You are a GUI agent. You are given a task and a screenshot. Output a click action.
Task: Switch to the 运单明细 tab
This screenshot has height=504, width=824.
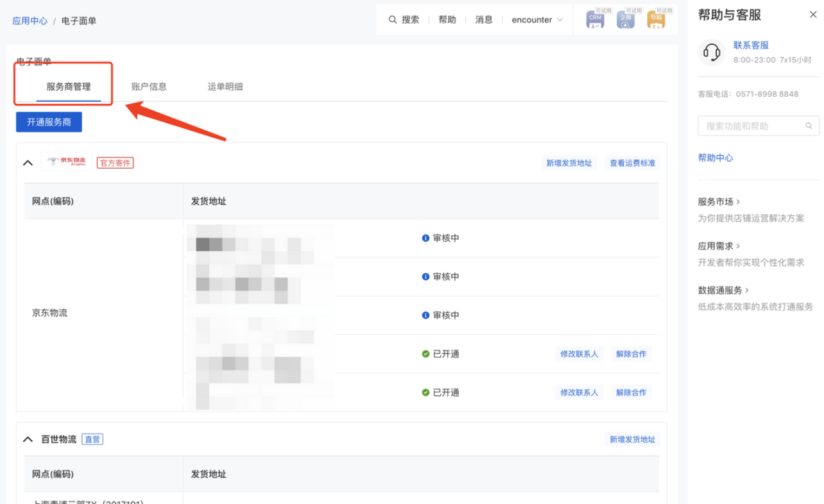tap(225, 87)
